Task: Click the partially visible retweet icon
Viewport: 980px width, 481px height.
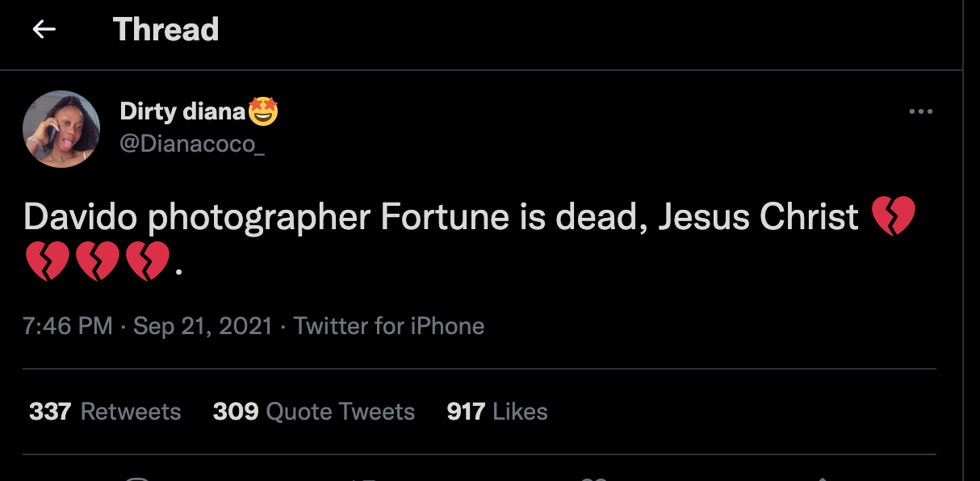Action: pyautogui.click(x=365, y=479)
